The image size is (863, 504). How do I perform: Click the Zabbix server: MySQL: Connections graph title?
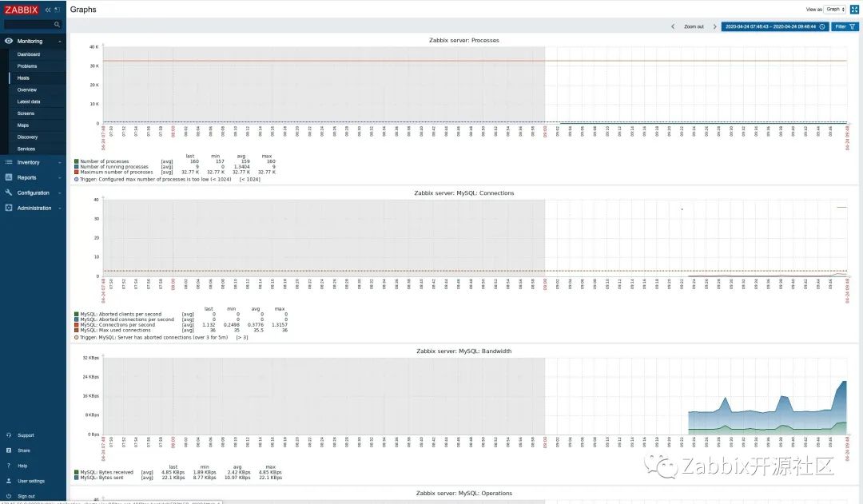[464, 193]
